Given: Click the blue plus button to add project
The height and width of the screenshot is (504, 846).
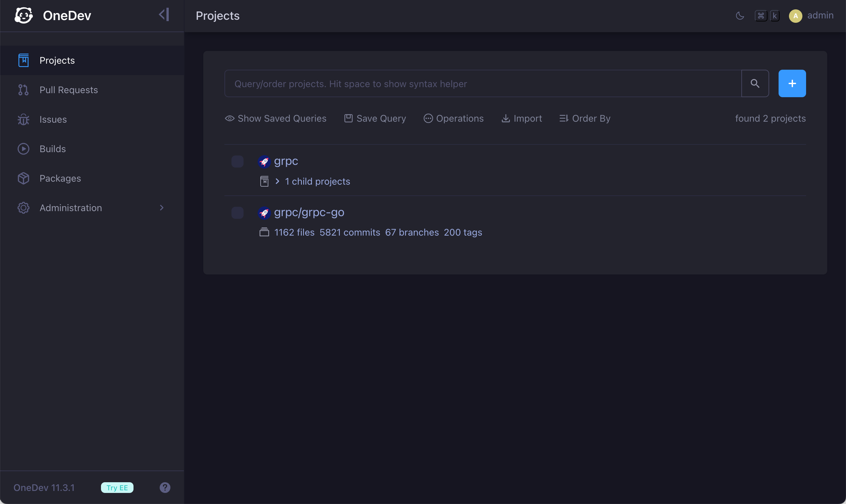Looking at the screenshot, I should [792, 83].
